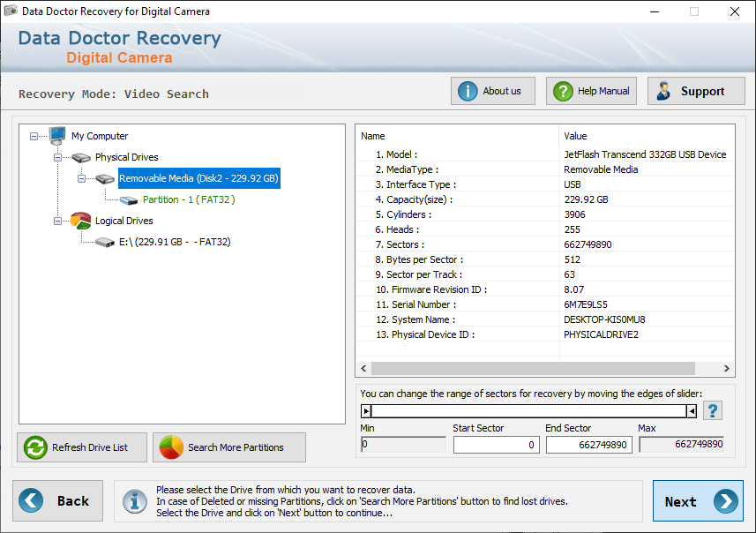The height and width of the screenshot is (533, 756).
Task: Select the Physical Drives tree label
Action: [127, 157]
